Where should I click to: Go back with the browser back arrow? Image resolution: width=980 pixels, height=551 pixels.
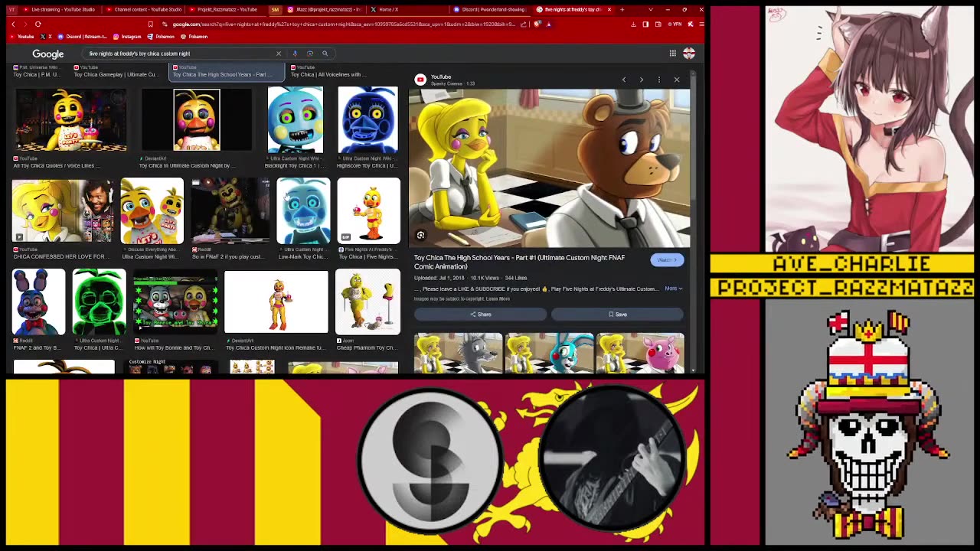(x=13, y=24)
